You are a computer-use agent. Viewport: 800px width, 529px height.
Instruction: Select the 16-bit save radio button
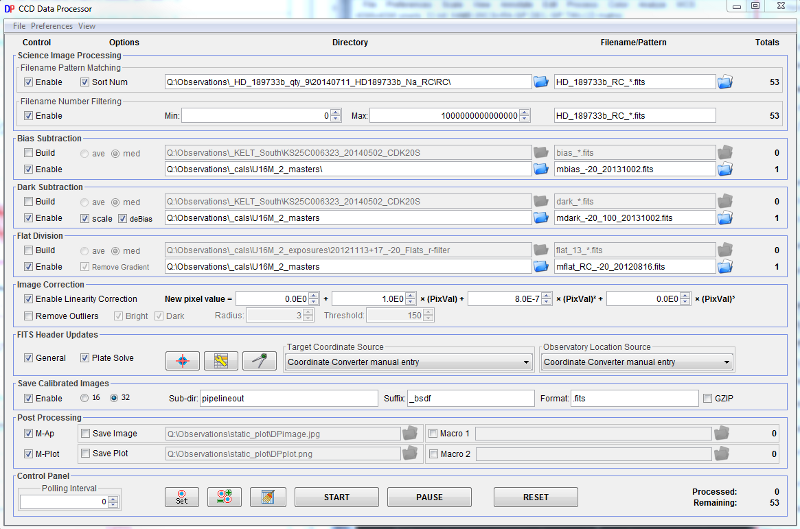(x=85, y=397)
